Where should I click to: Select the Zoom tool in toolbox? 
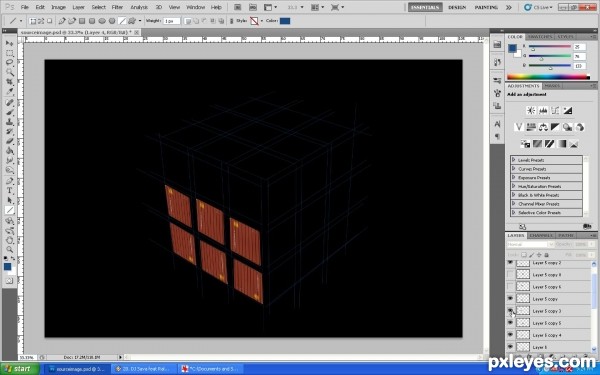point(10,249)
